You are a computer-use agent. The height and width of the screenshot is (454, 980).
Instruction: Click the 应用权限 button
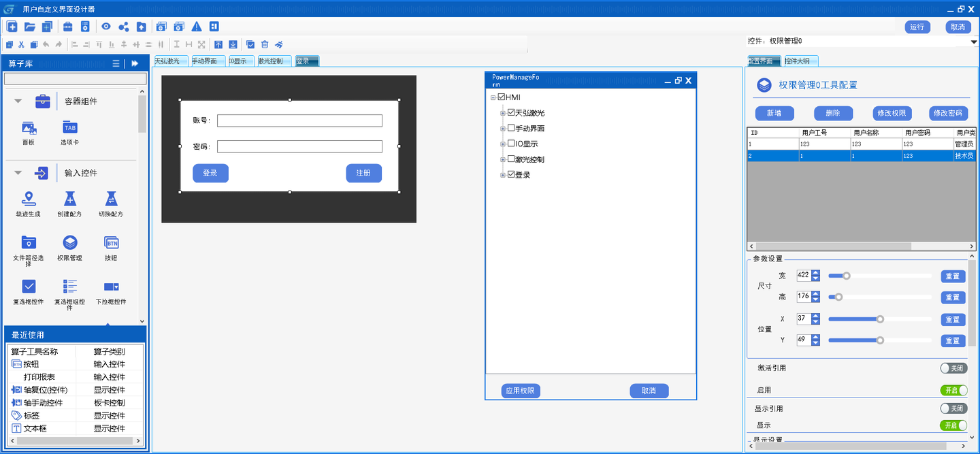pyautogui.click(x=521, y=391)
